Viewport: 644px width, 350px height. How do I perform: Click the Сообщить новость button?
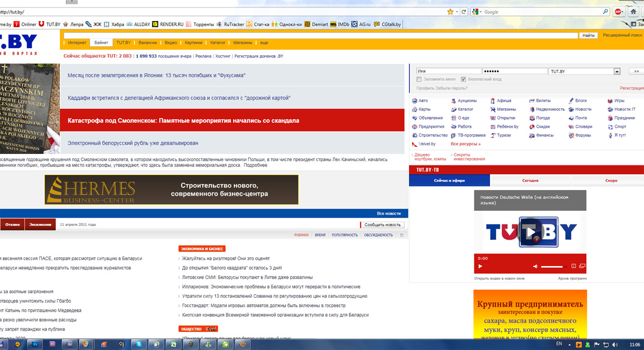pos(382,225)
